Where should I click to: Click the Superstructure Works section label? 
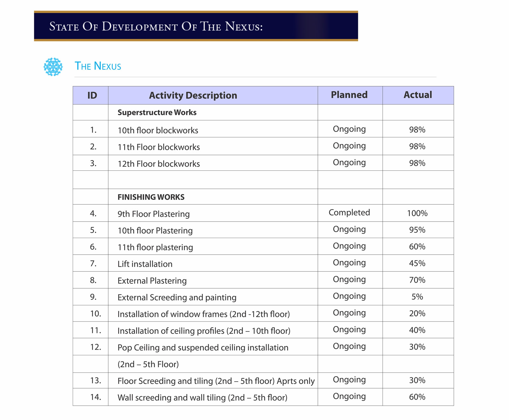tap(157, 112)
